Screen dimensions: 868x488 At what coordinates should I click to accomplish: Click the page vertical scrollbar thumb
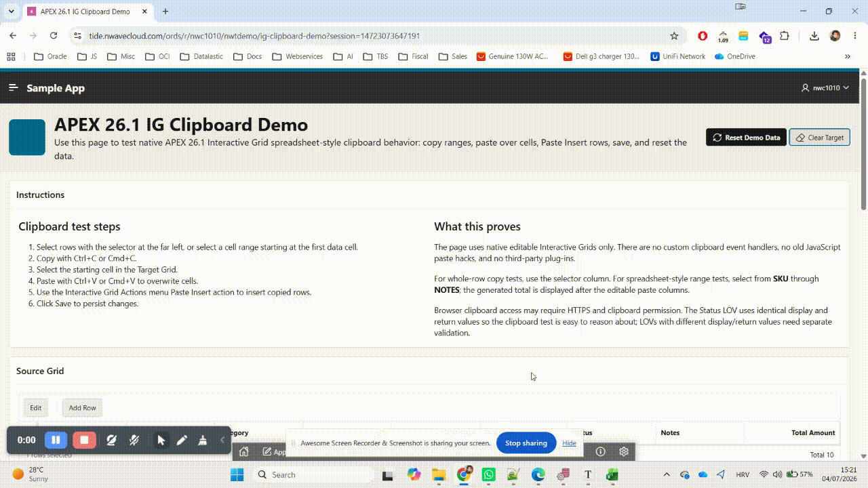point(863,144)
